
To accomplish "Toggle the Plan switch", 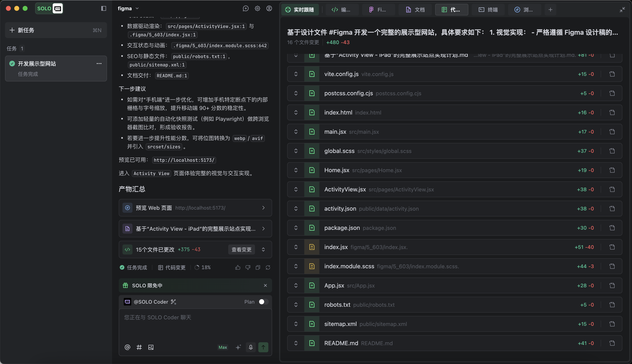I will pyautogui.click(x=263, y=302).
